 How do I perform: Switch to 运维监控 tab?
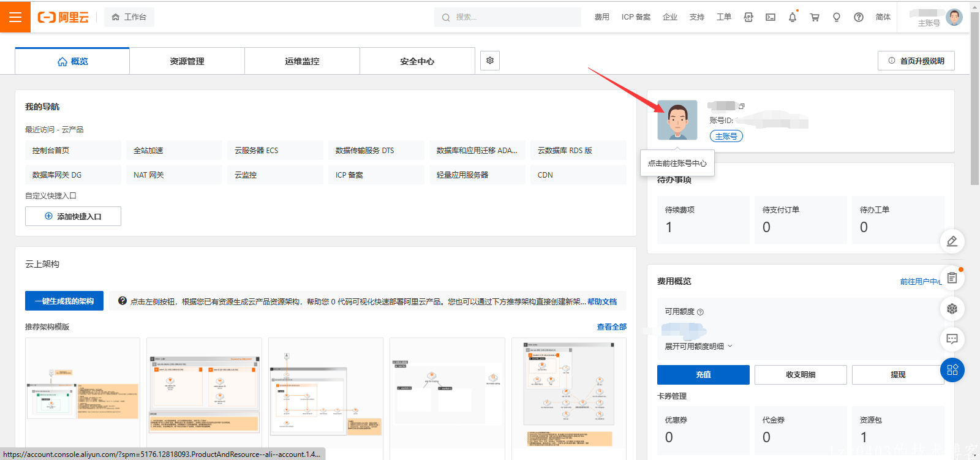(302, 61)
